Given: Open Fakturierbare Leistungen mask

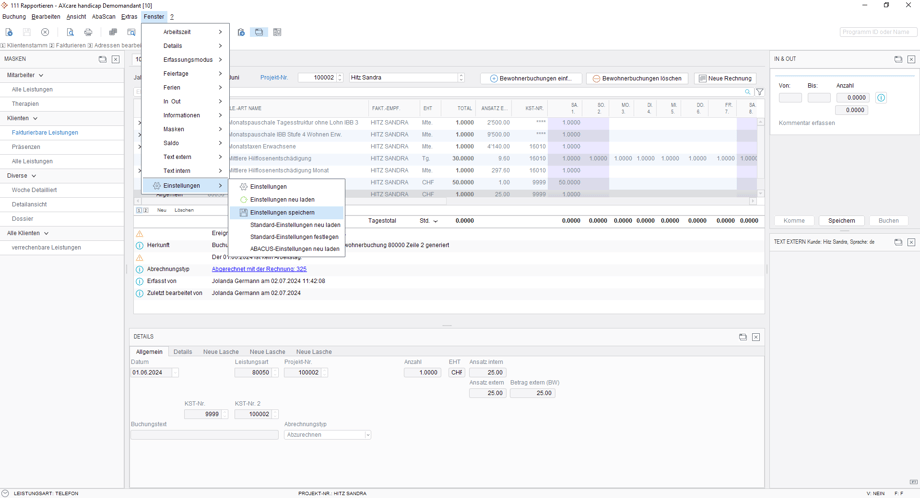Looking at the screenshot, I should coord(45,133).
